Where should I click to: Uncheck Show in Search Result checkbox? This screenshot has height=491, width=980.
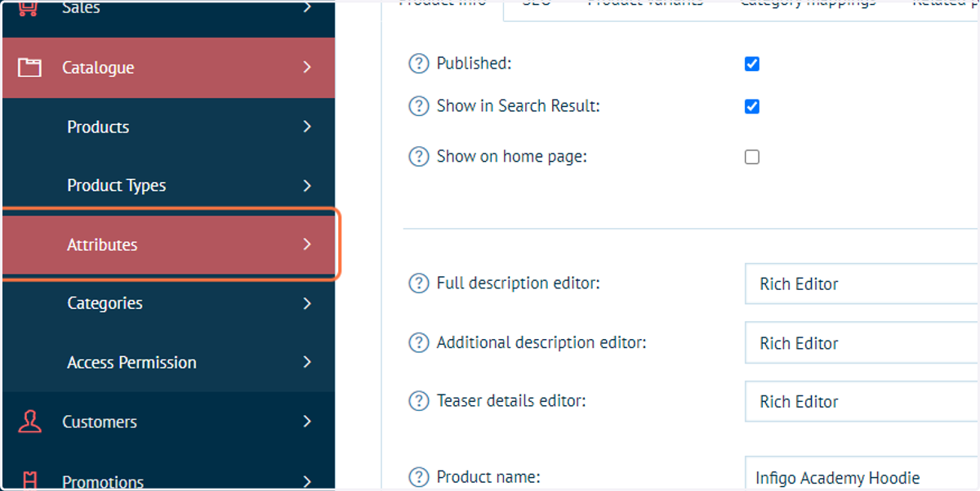[752, 106]
